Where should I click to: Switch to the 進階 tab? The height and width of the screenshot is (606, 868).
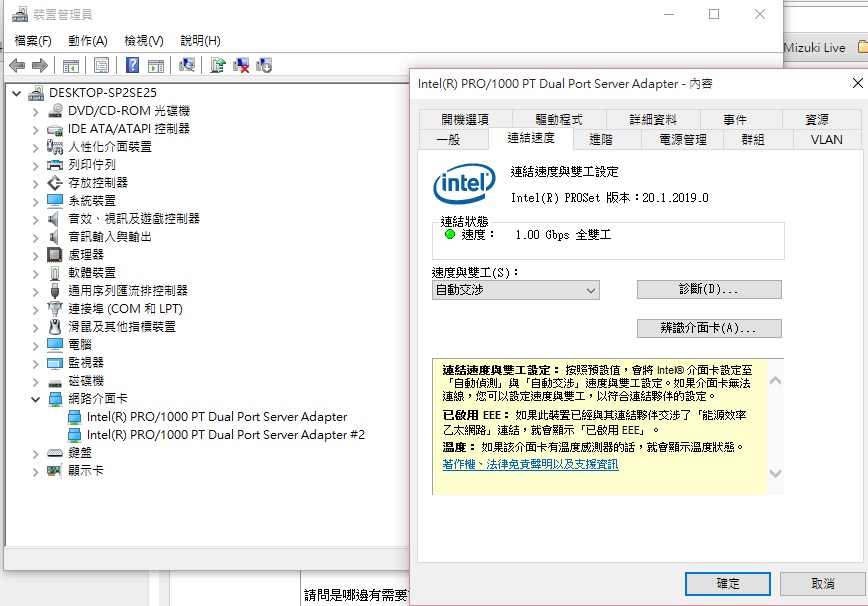(607, 139)
